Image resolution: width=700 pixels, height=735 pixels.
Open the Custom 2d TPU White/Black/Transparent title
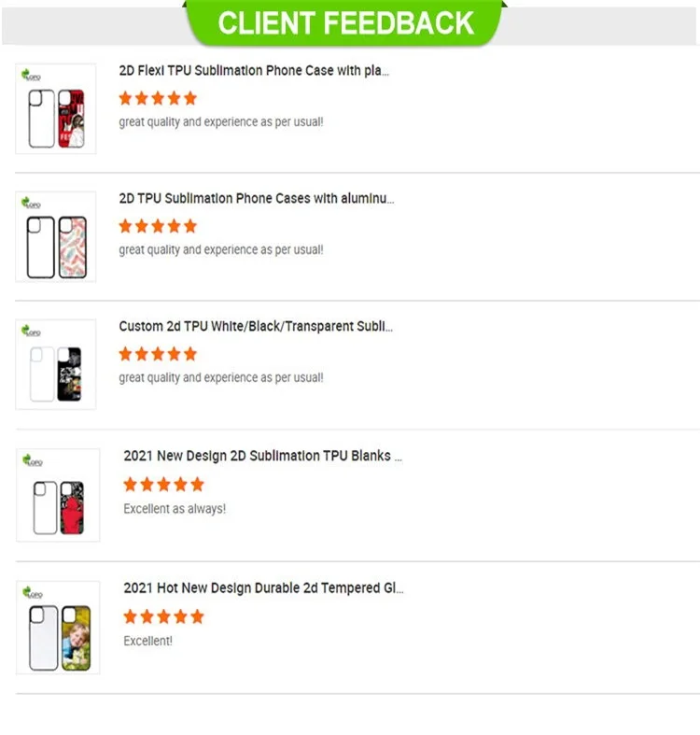coord(256,327)
